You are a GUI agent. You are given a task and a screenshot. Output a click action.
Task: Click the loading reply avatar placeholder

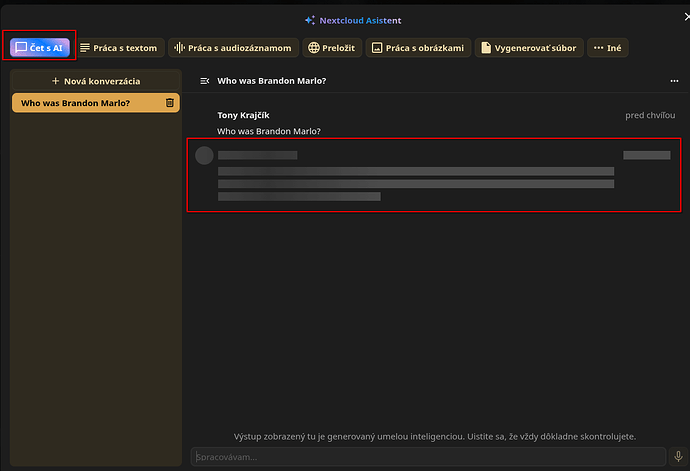[x=204, y=155]
